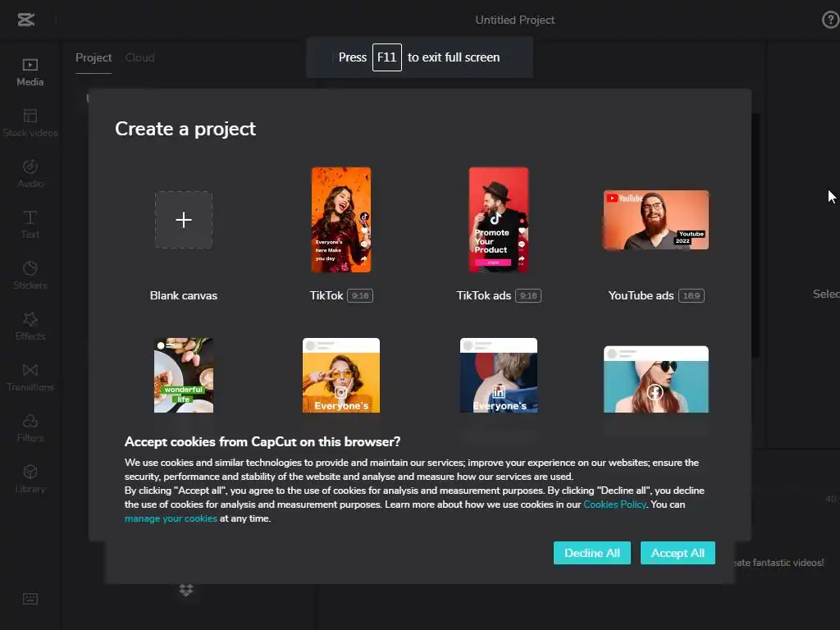This screenshot has height=630, width=840.
Task: Click the Untitled Project title
Action: click(x=515, y=20)
